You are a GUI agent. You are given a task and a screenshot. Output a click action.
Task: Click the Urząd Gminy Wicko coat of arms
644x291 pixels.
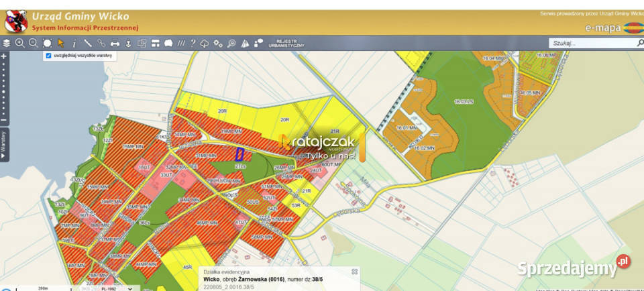pos(16,21)
